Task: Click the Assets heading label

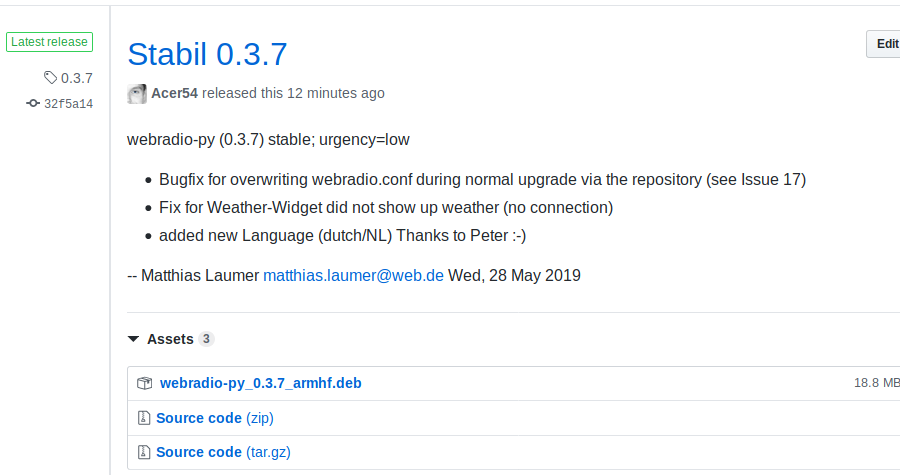Action: 170,339
